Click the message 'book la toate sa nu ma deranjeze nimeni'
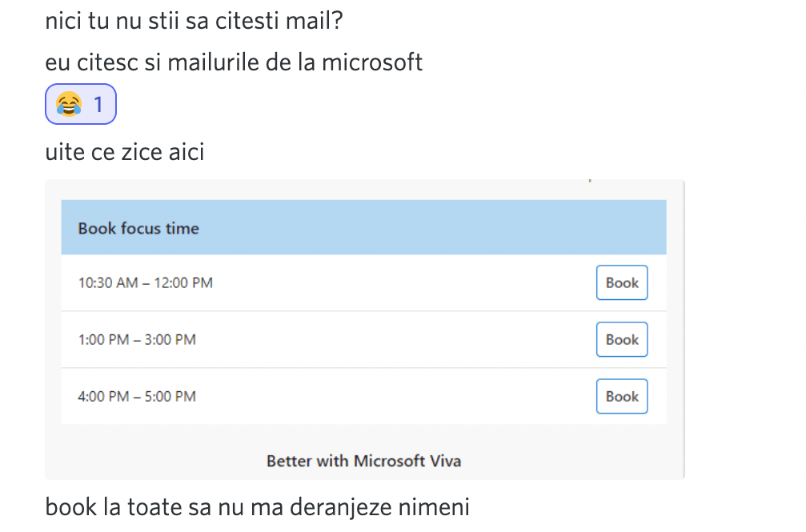The width and height of the screenshot is (806, 532). [257, 507]
